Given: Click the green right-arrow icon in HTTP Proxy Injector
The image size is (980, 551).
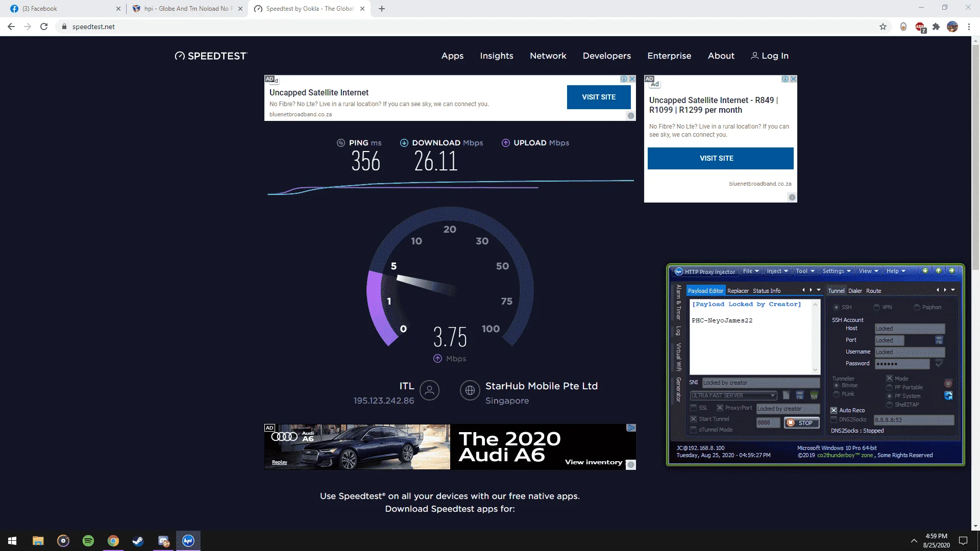Looking at the screenshot, I should click(x=951, y=271).
